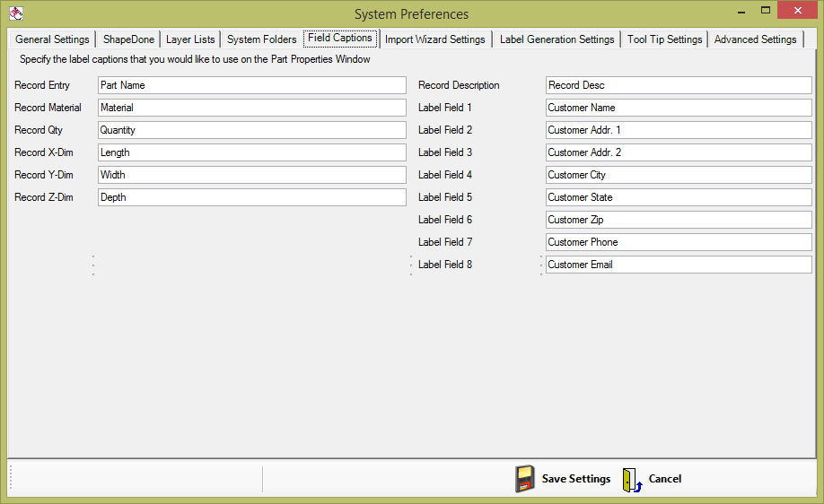824x504 pixels.
Task: Click the application icon in title bar
Action: coord(16,13)
